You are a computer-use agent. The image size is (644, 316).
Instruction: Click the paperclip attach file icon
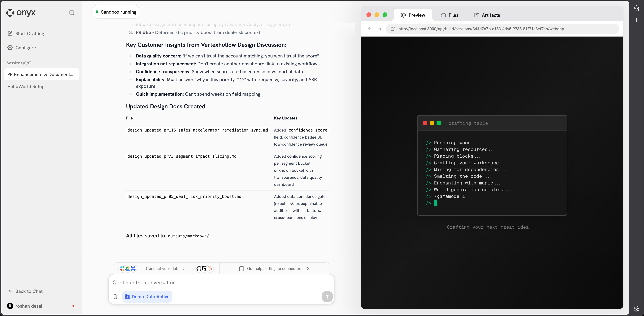pos(115,297)
